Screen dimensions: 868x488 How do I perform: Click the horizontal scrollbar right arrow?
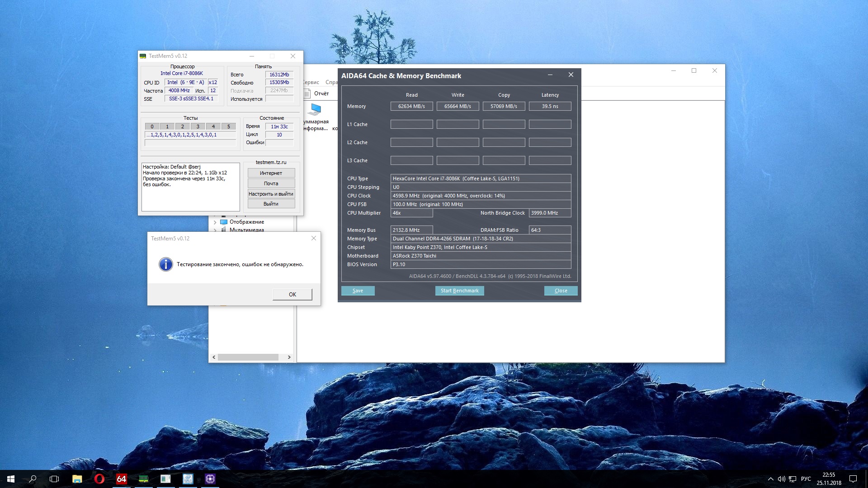[x=289, y=357]
